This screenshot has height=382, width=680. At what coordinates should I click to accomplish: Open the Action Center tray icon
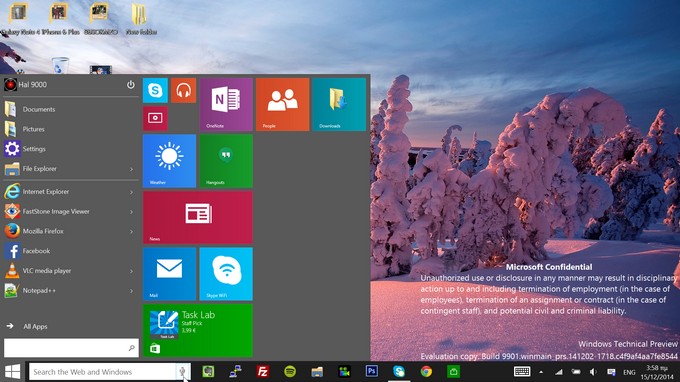(611, 372)
